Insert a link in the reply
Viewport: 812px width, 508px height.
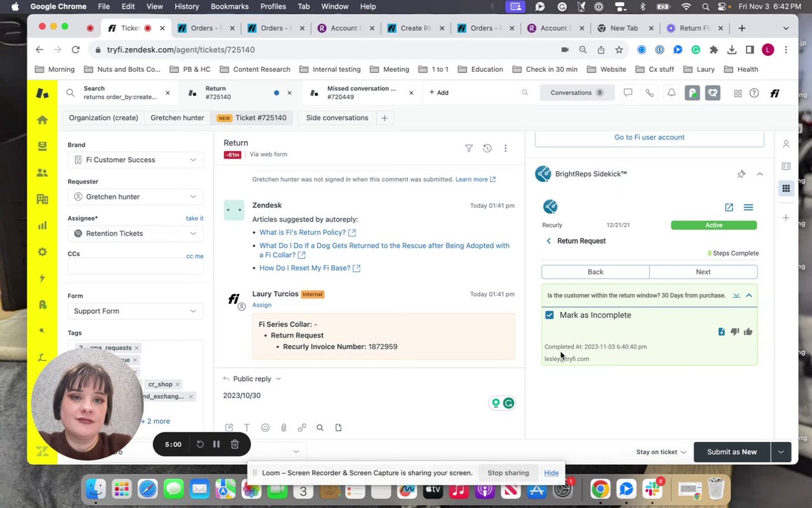tap(302, 428)
